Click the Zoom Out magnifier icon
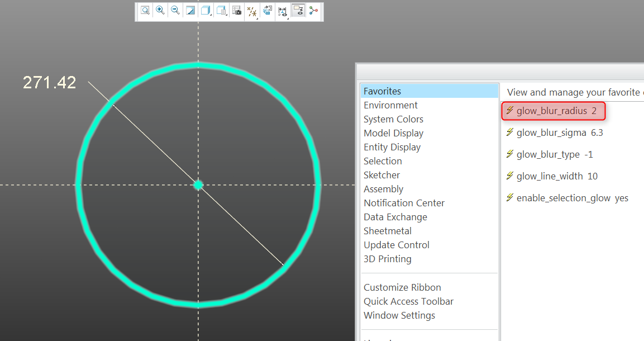This screenshot has height=341, width=644. (175, 11)
